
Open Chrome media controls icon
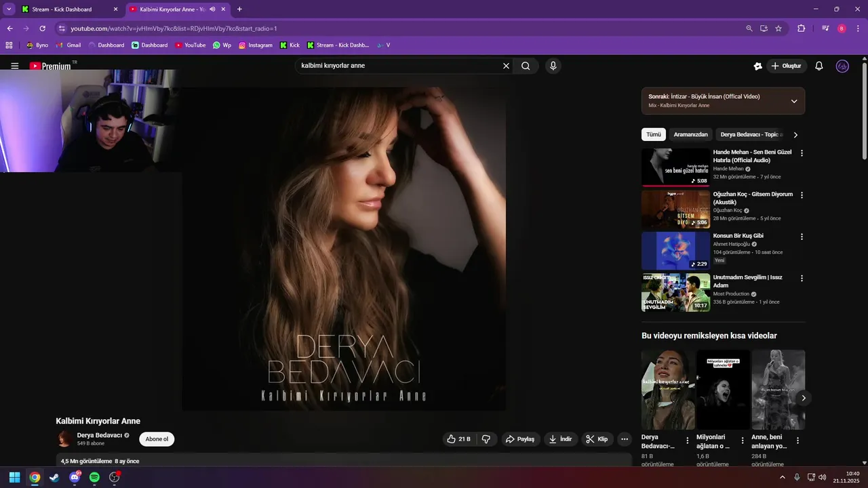(x=825, y=28)
